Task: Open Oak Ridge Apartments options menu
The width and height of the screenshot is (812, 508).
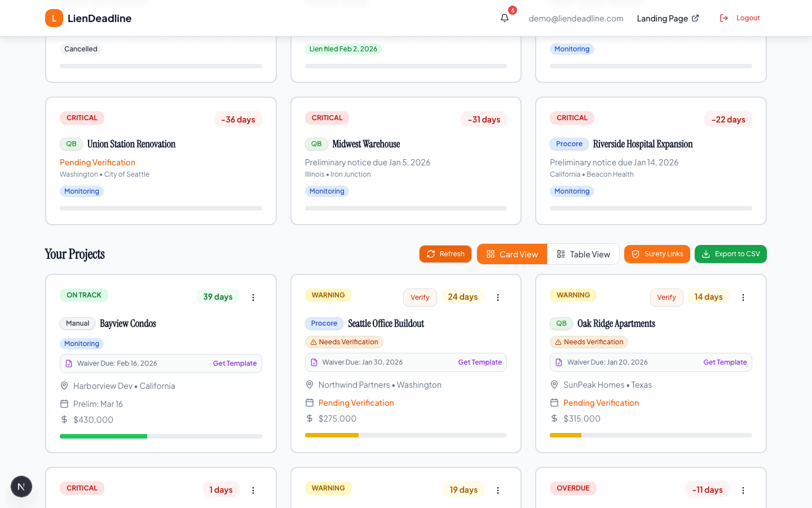Action: point(743,297)
